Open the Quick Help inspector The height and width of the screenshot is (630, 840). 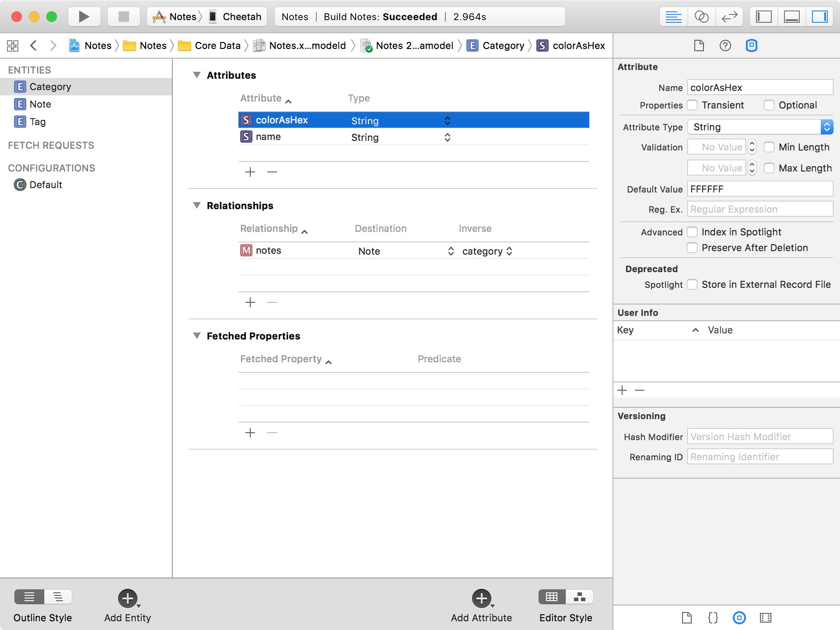(x=725, y=45)
